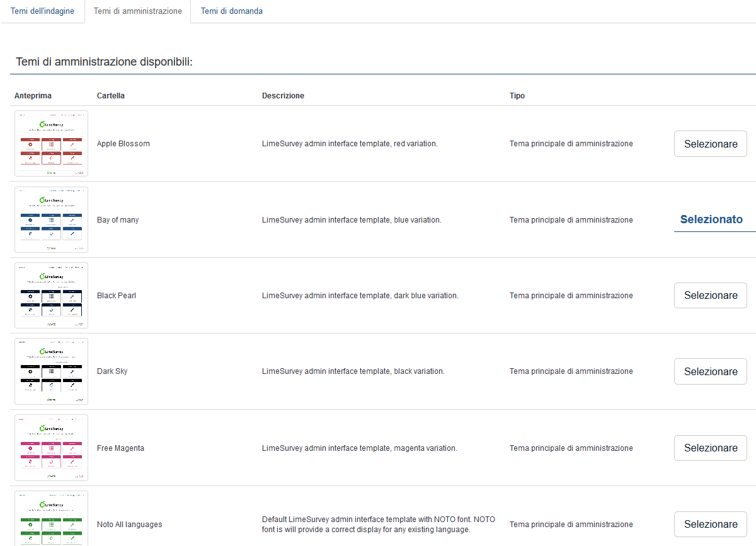Viewport: 756px width, 546px height.
Task: Click the Selezionato label for Bay of many
Action: (711, 219)
